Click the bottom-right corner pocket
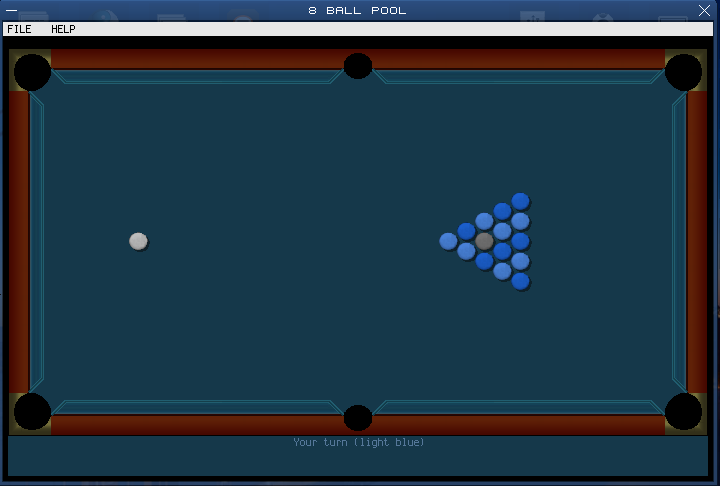Screen dimensions: 720x486 (x=683, y=411)
